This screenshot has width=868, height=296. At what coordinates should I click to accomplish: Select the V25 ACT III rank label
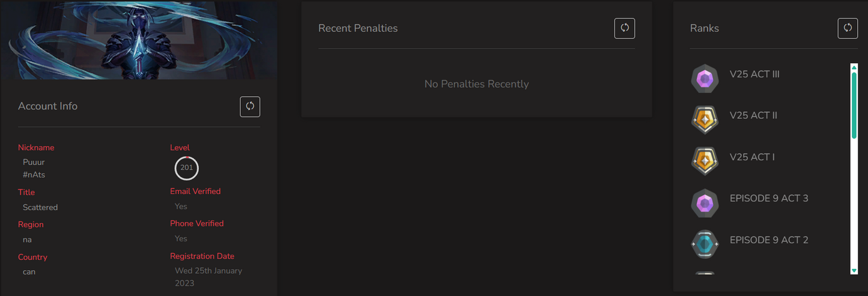pos(754,74)
